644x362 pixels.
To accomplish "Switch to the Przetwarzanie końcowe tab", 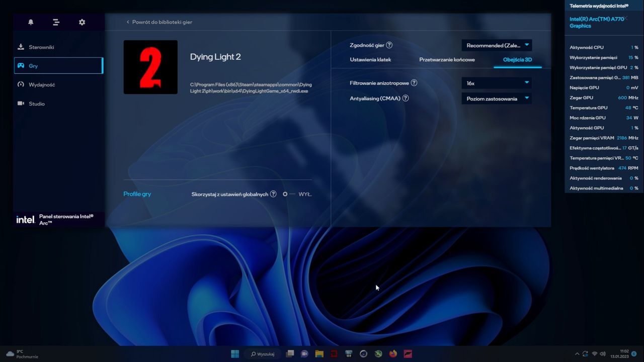I will click(447, 59).
